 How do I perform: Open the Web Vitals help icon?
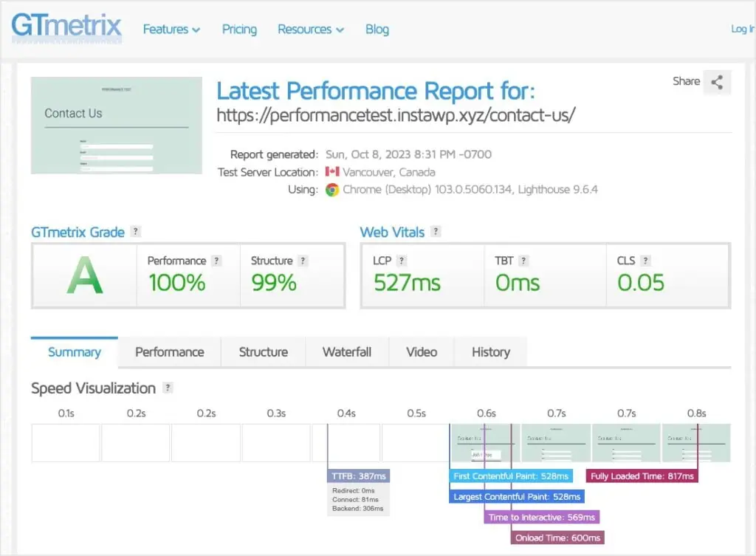(x=434, y=232)
